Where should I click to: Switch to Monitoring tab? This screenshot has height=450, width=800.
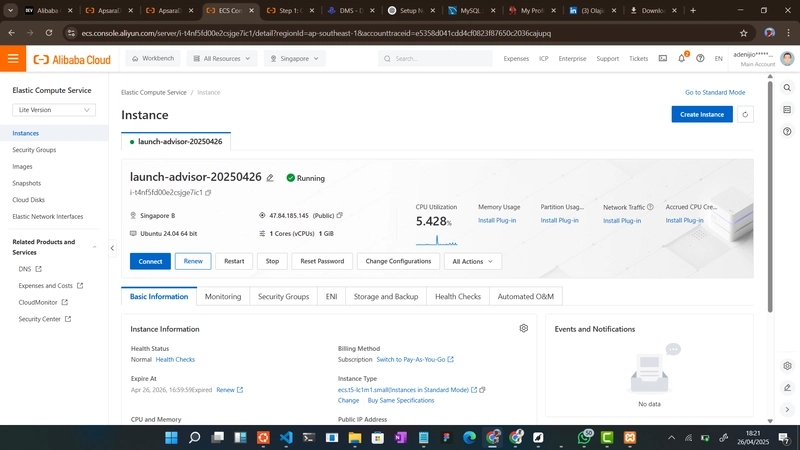click(x=223, y=296)
